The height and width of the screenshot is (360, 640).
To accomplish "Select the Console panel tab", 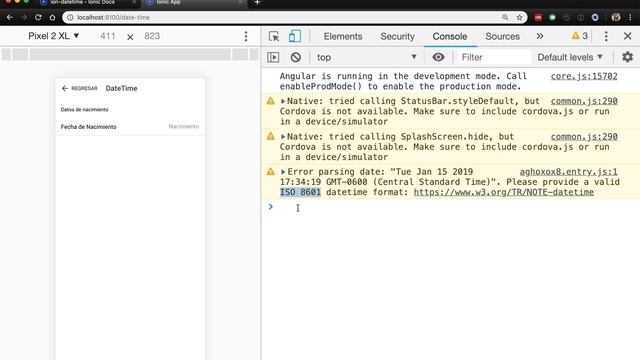I will [x=450, y=36].
